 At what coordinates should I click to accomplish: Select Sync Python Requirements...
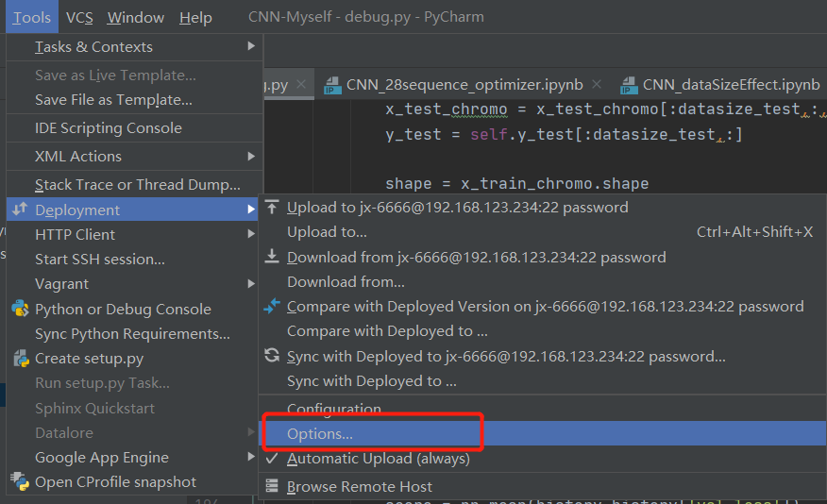tap(134, 334)
